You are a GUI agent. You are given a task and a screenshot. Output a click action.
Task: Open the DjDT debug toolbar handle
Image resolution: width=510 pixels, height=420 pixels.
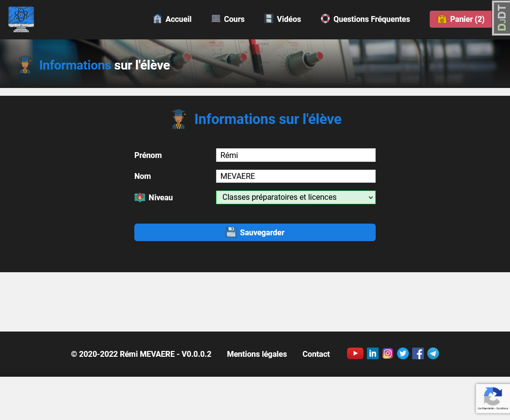click(x=501, y=18)
